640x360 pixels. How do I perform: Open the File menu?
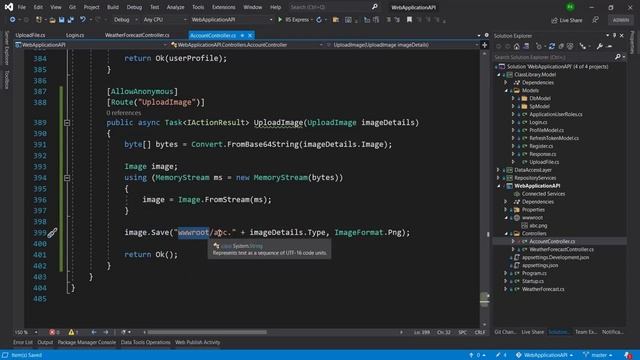pos(22,7)
